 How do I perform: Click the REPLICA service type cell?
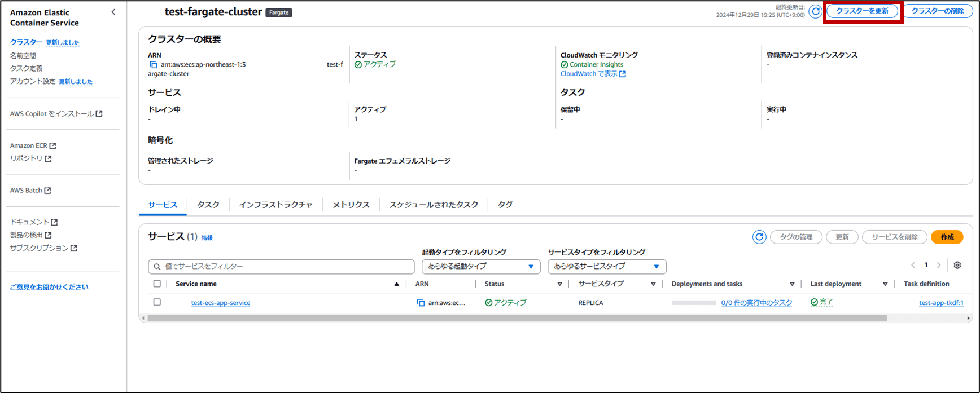590,303
